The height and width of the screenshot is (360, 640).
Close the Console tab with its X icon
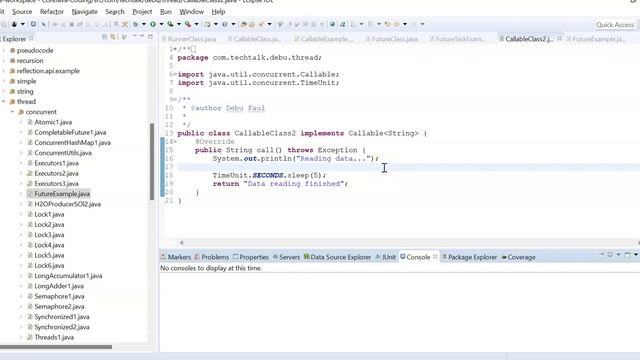click(x=435, y=257)
